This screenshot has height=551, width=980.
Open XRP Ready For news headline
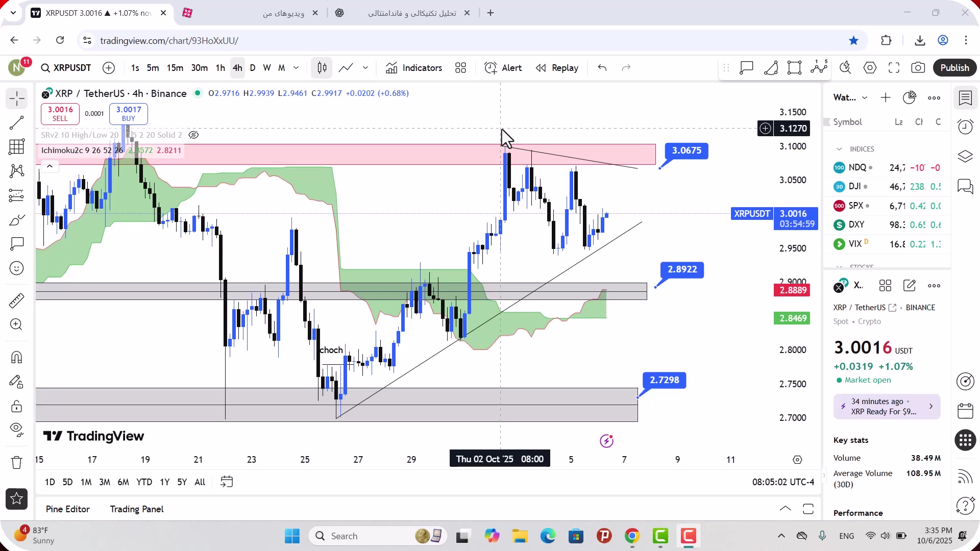(887, 407)
